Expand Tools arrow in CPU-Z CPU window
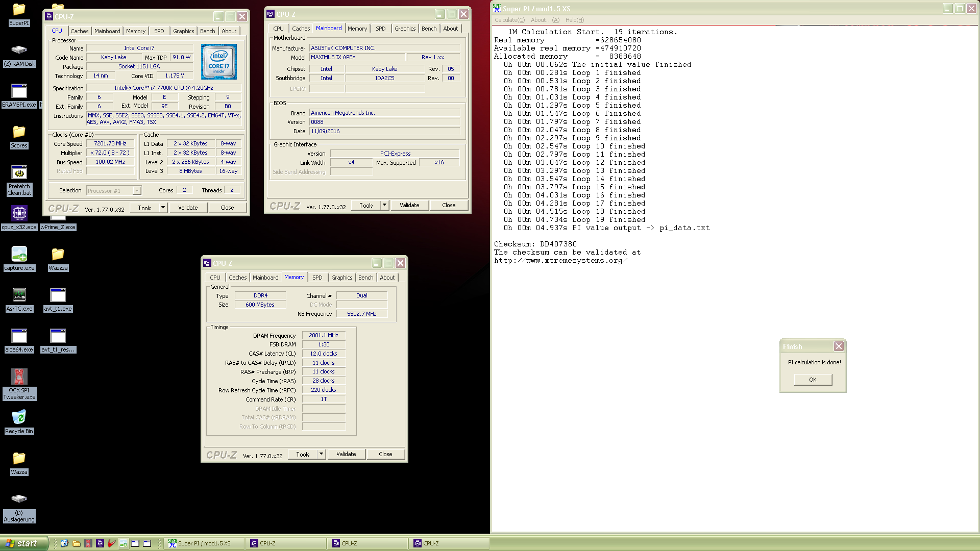The height and width of the screenshot is (551, 980). coord(163,208)
